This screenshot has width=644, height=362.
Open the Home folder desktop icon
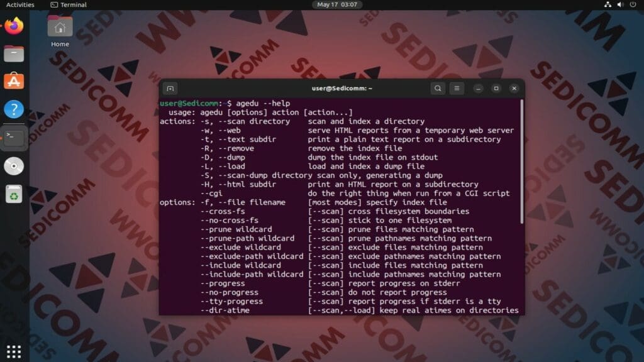(x=60, y=31)
